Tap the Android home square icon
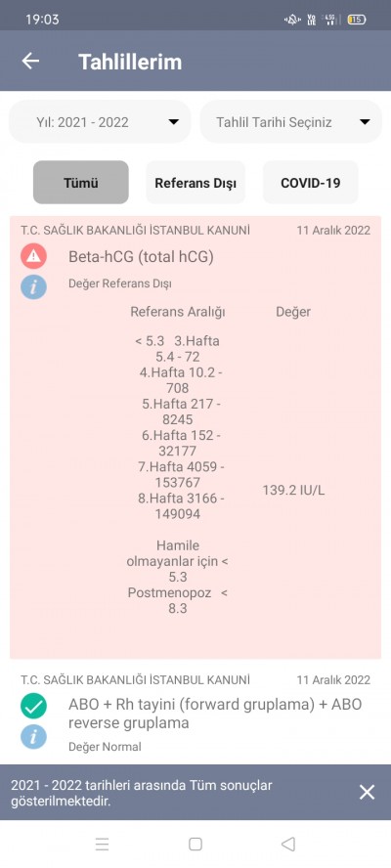The width and height of the screenshot is (391, 868). [x=195, y=844]
